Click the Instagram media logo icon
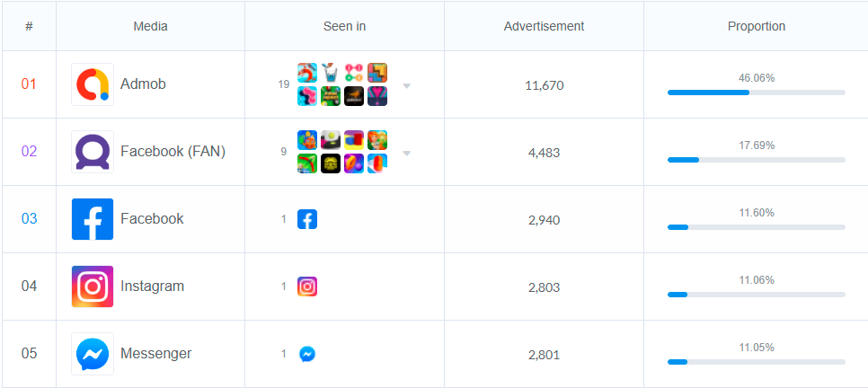Screen dimensions: 868x388 point(92,287)
